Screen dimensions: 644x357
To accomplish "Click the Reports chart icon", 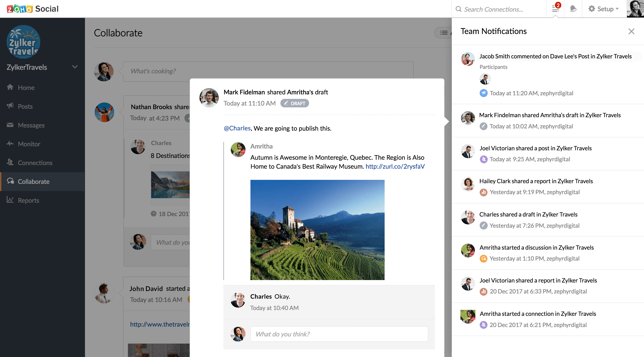I will (x=10, y=199).
